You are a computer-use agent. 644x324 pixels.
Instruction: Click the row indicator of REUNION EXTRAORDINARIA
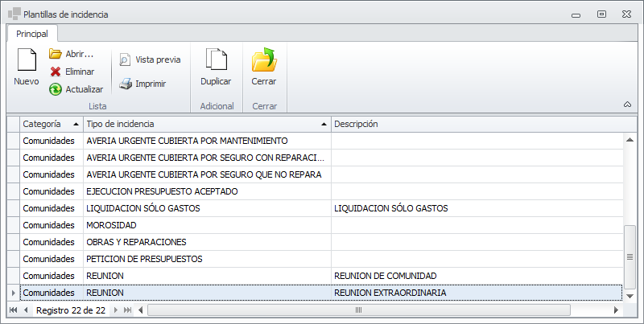tap(13, 293)
